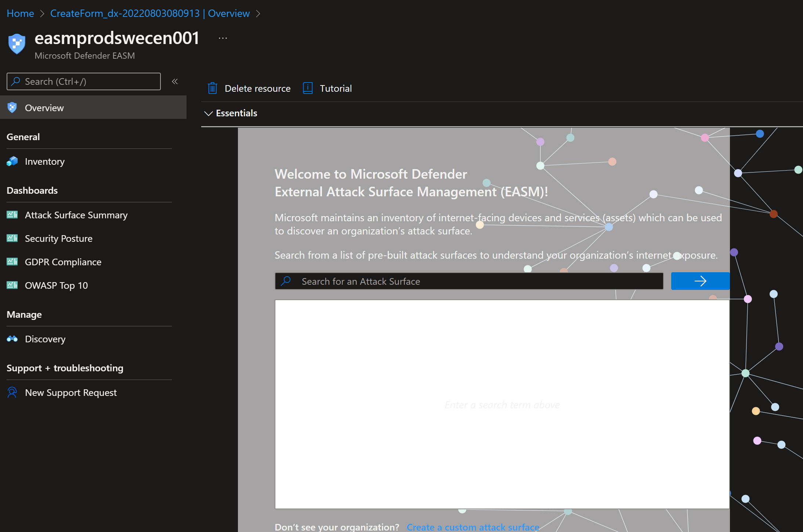The height and width of the screenshot is (532, 803).
Task: Focus the sidebar Search (Ctrl+/) field
Action: click(84, 81)
